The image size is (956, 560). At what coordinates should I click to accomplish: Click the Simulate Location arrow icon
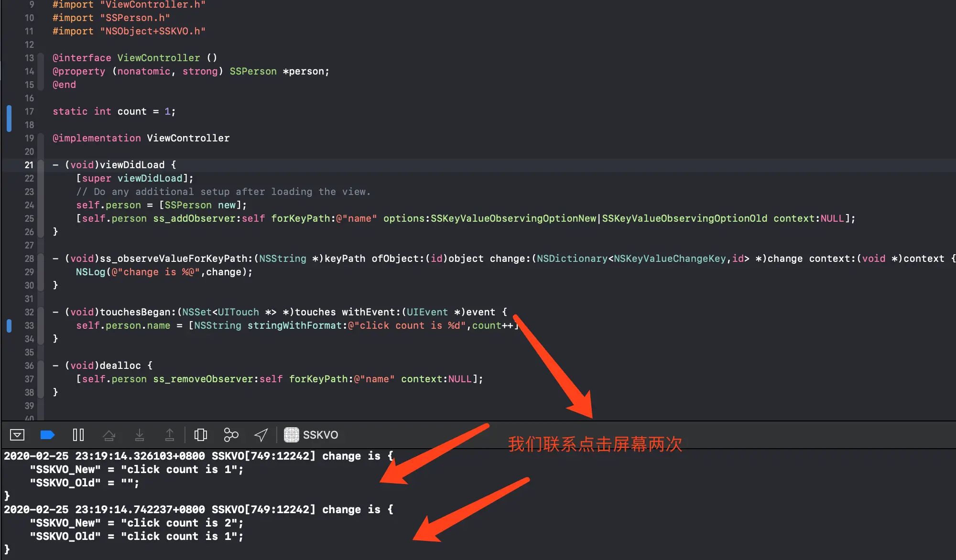(261, 435)
